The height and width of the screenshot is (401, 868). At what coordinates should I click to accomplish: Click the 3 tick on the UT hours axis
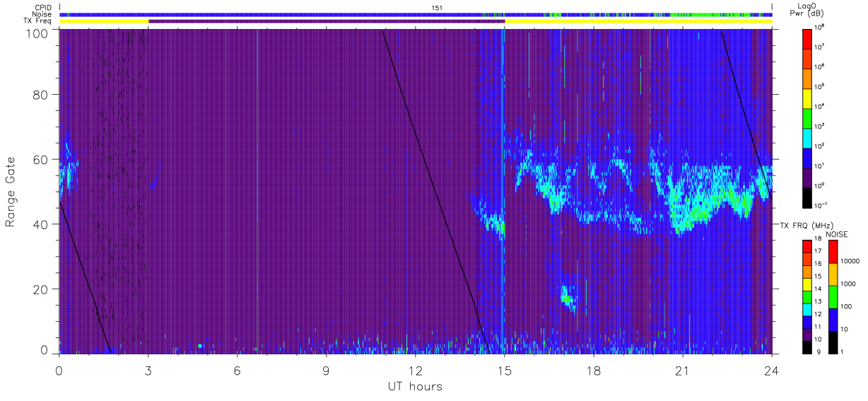click(x=148, y=370)
